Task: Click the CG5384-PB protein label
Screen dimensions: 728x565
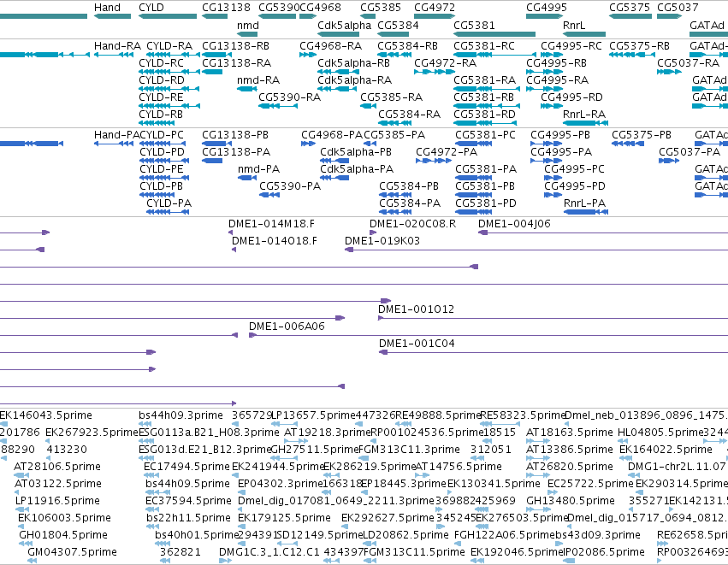Action: (409, 186)
